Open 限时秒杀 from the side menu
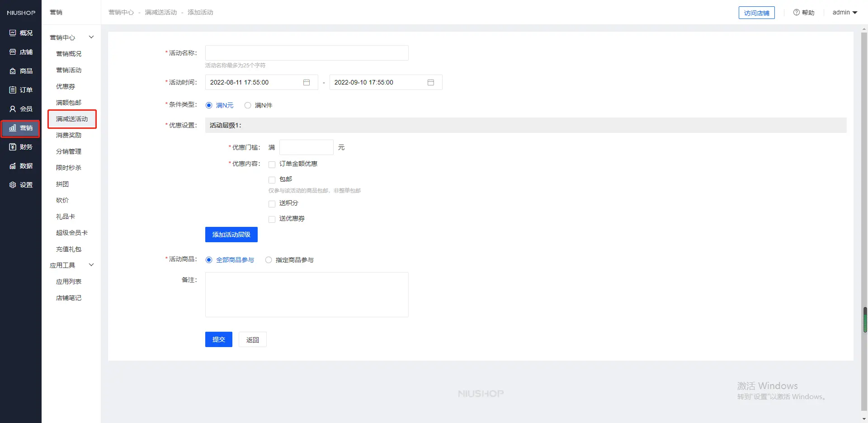 click(69, 168)
